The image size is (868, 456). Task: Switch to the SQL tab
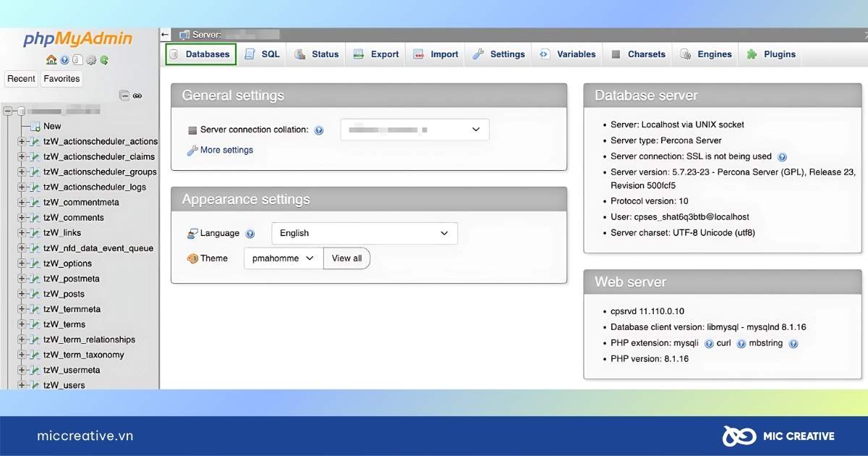(262, 54)
